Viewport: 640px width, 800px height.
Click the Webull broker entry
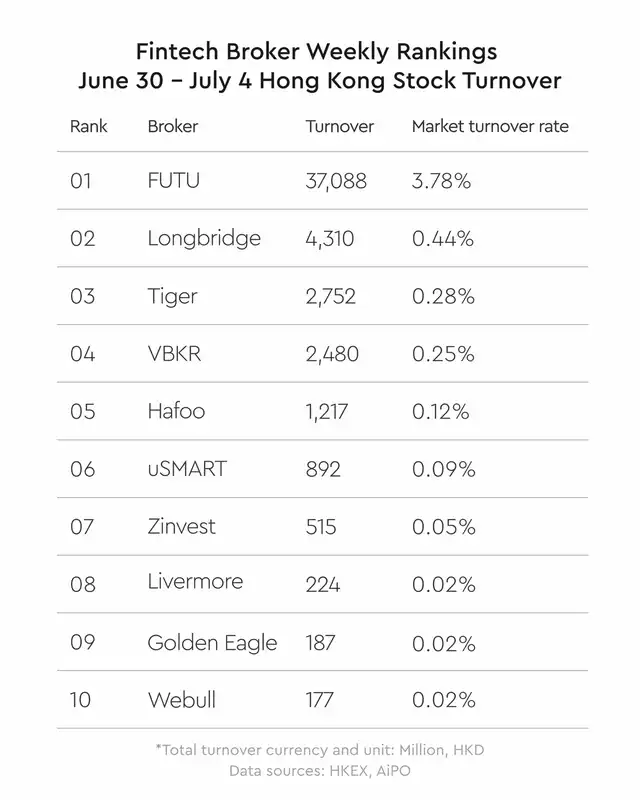pyautogui.click(x=182, y=699)
